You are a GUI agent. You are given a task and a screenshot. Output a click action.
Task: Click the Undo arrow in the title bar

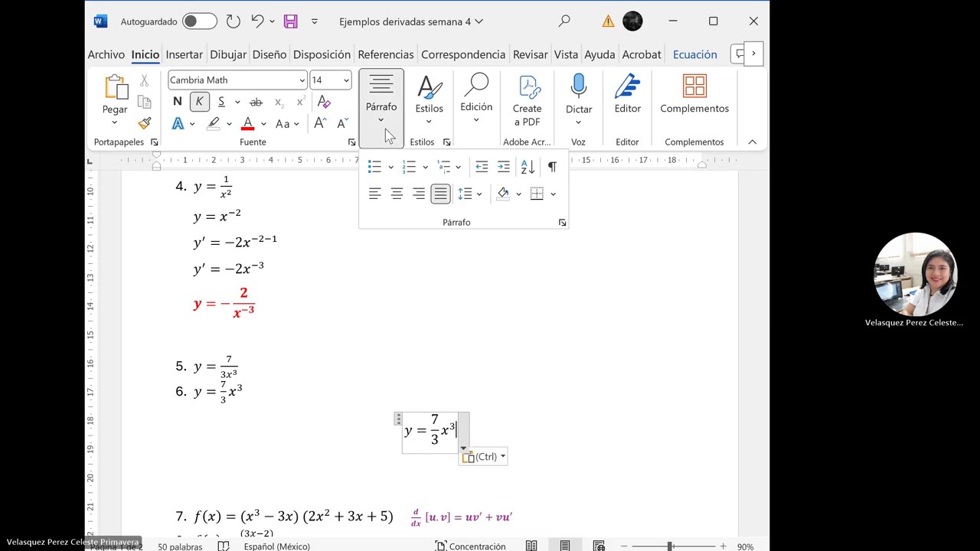pyautogui.click(x=258, y=21)
